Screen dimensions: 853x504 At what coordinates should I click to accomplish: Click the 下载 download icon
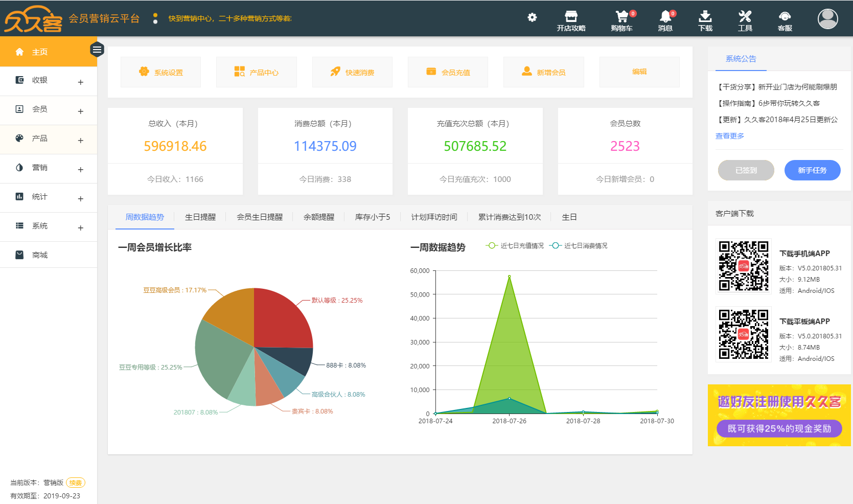[705, 20]
